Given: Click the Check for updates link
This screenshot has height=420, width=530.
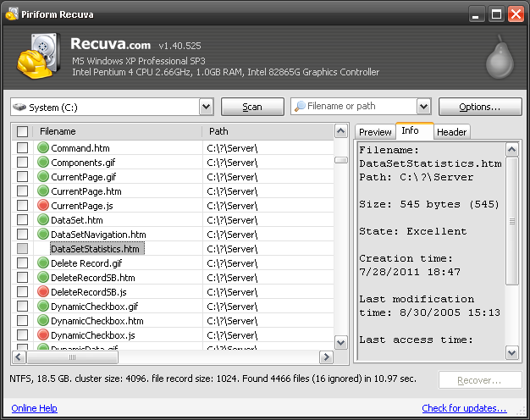Looking at the screenshot, I should [x=464, y=408].
